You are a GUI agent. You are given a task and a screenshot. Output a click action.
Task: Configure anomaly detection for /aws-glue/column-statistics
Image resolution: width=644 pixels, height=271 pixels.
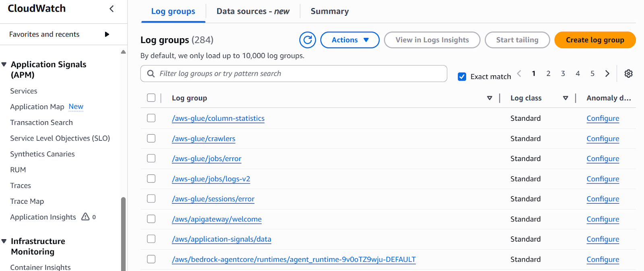point(603,118)
